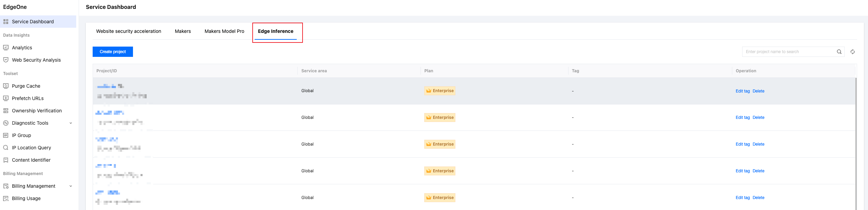Delete the third project in the list
The image size is (868, 210).
point(758,144)
